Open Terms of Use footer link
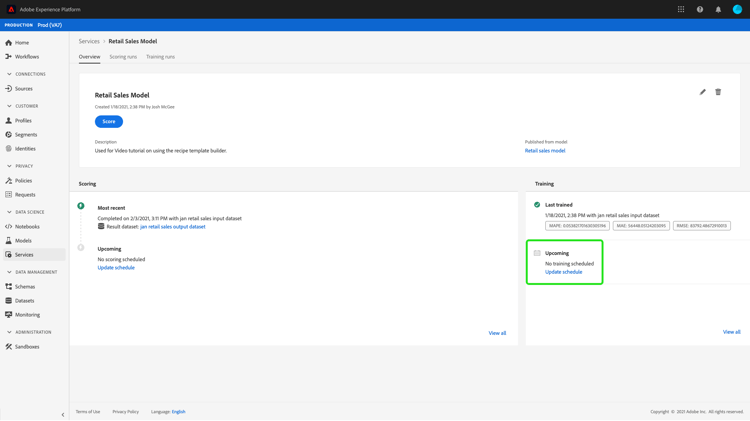This screenshot has width=750, height=421. click(x=88, y=411)
